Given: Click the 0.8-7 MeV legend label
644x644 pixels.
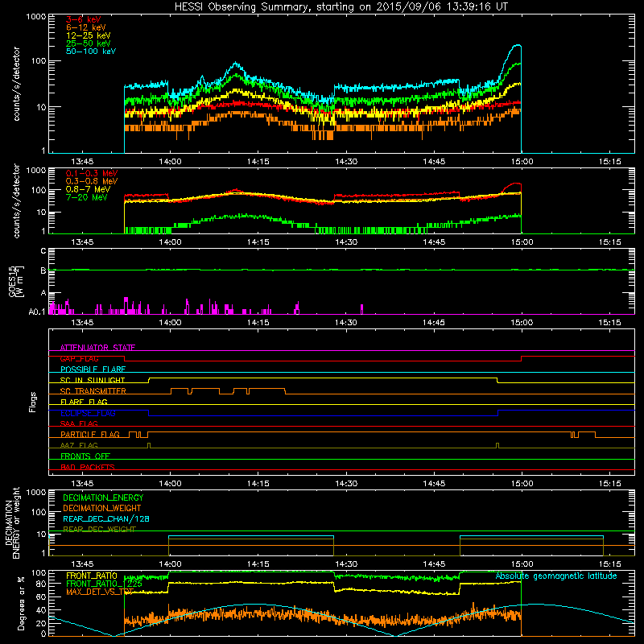Looking at the screenshot, I should pyautogui.click(x=88, y=189).
